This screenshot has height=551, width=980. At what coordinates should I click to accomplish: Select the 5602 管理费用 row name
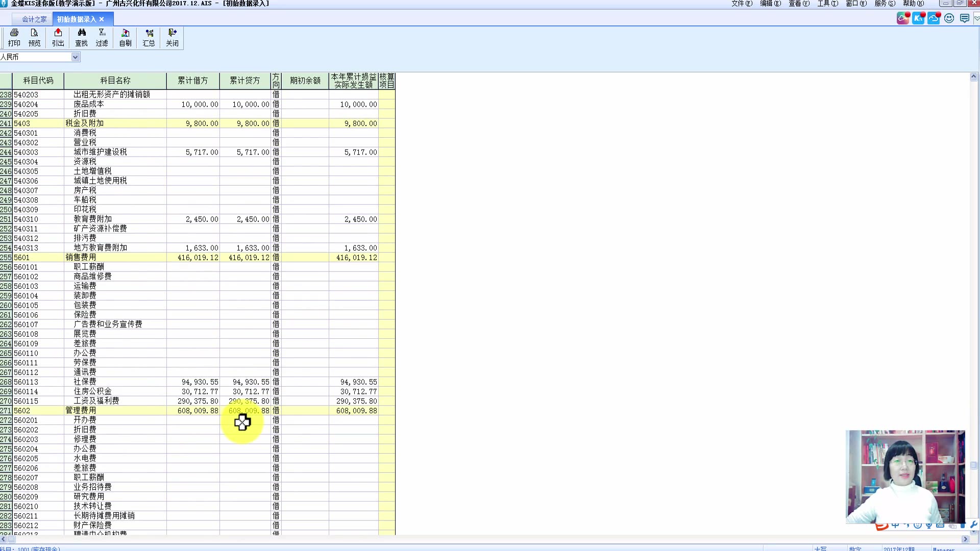click(x=81, y=411)
